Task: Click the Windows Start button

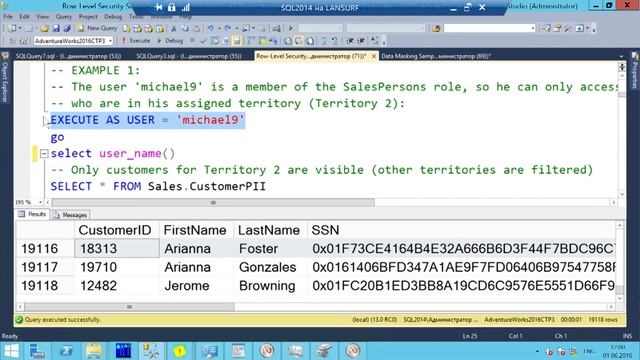Action: [11, 351]
